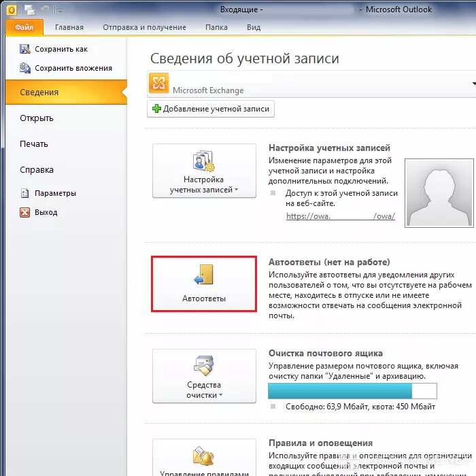The width and height of the screenshot is (476, 476).
Task: Select Справка in the backstage menu
Action: coord(37,170)
